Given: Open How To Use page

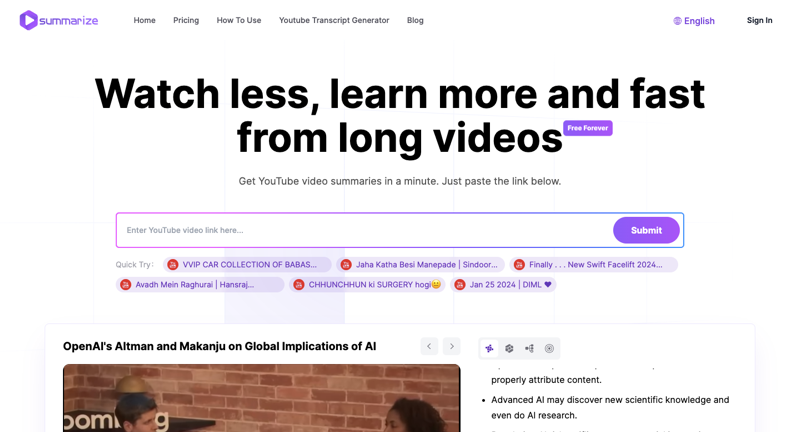Looking at the screenshot, I should [x=239, y=20].
